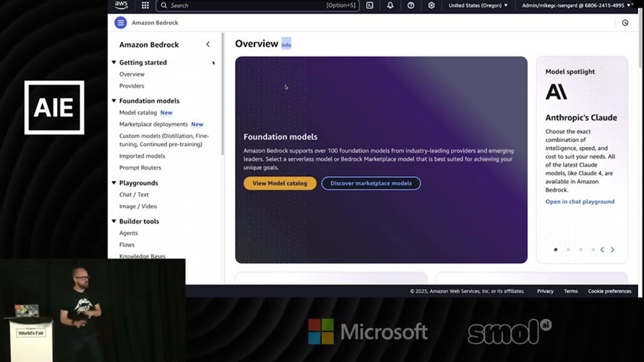Open the AWS settings gear icon
Image resolution: width=644 pixels, height=362 pixels.
431,5
